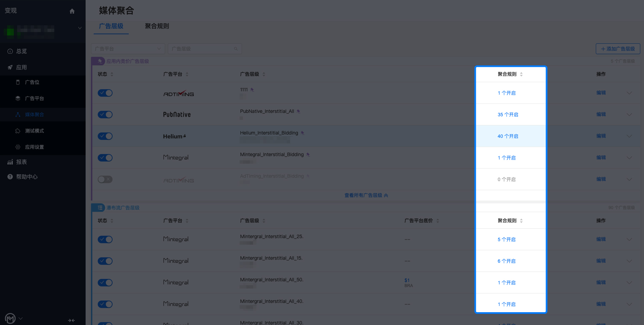Click 添加广告层级 button
644x325 pixels.
tap(618, 49)
